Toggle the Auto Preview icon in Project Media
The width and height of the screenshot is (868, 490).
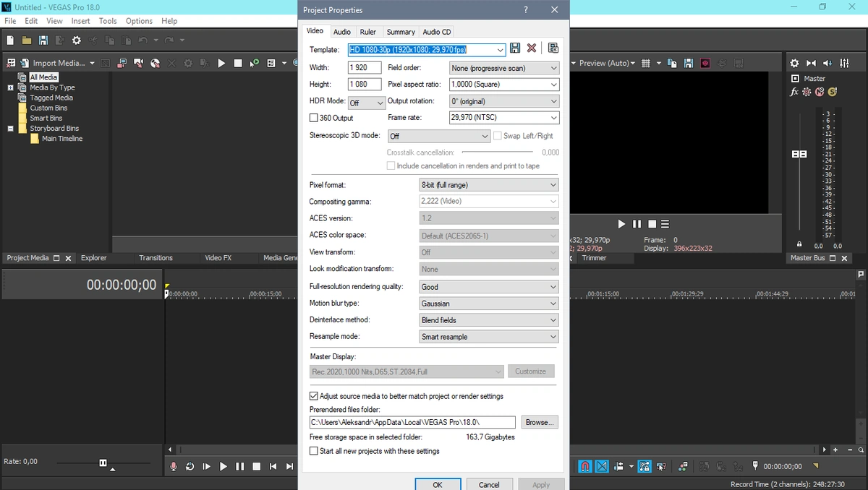(254, 63)
